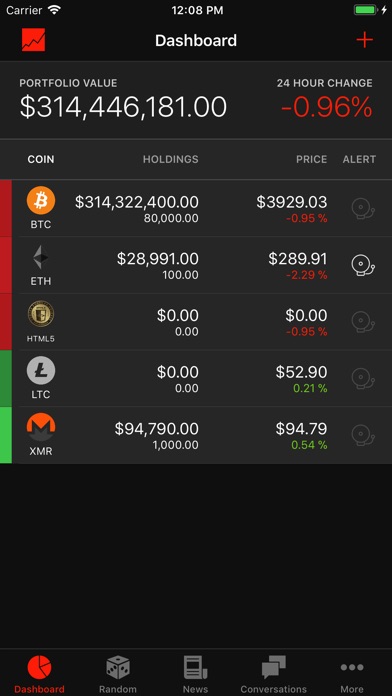
Task: Select the Monero logo icon
Action: point(41,427)
